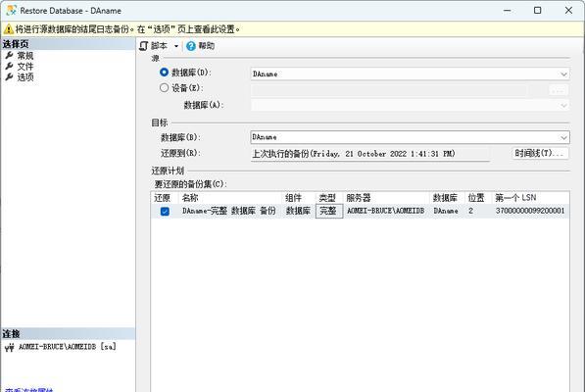Open the 文件 page in the sidebar
The image size is (585, 392).
coord(25,67)
